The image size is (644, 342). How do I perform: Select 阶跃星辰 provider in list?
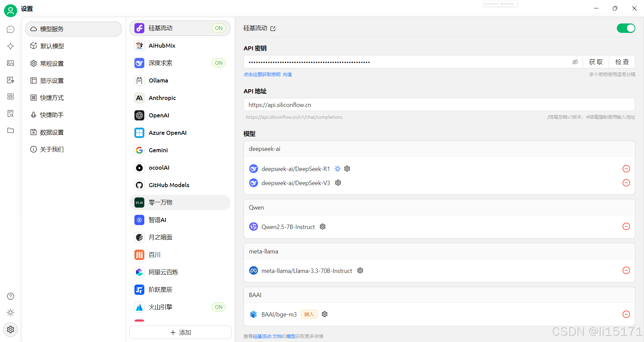[x=180, y=290]
